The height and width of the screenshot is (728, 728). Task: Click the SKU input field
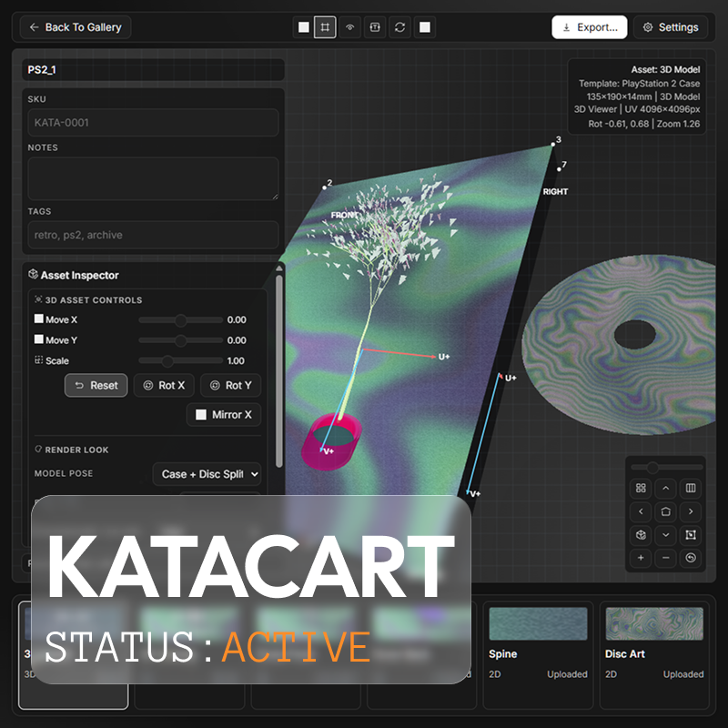pyautogui.click(x=153, y=122)
